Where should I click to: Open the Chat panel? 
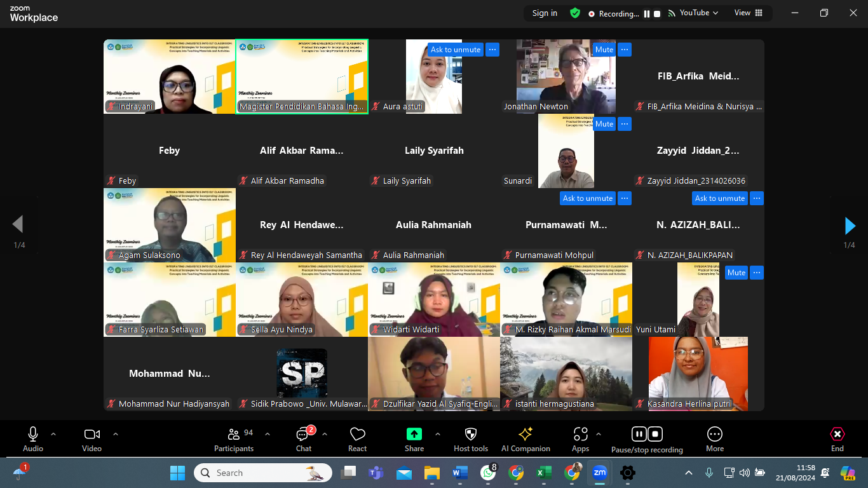(304, 439)
